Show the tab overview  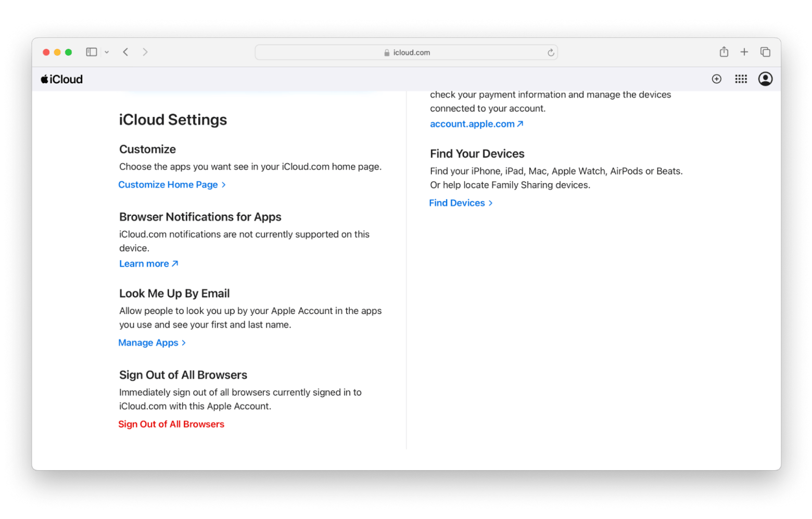pyautogui.click(x=765, y=52)
